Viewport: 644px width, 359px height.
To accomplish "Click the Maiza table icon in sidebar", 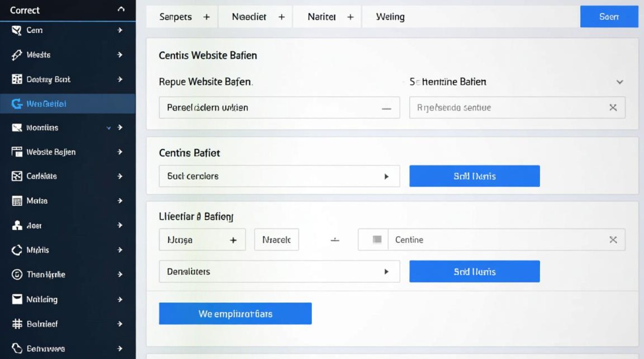I will coord(17,201).
